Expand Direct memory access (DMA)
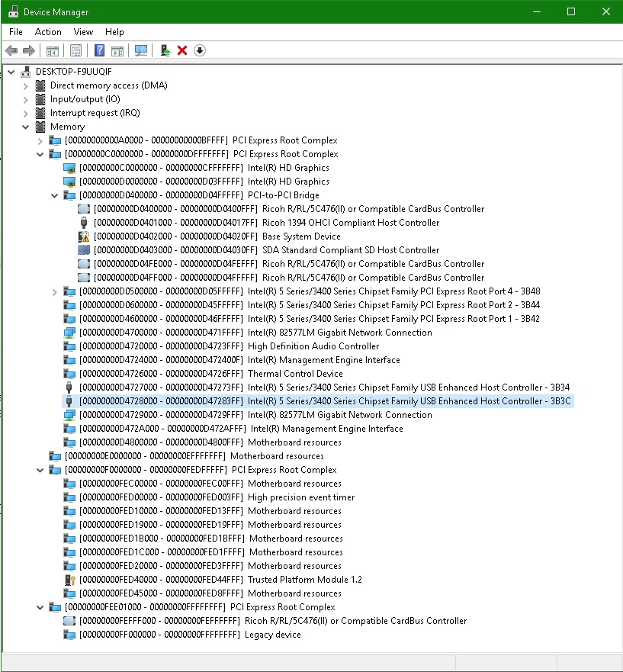623x672 pixels. (26, 85)
